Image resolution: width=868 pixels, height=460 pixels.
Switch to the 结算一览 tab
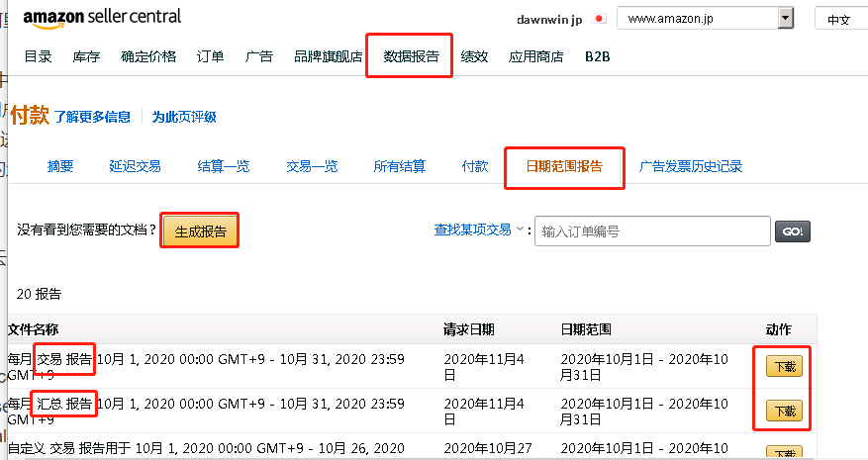[x=224, y=166]
